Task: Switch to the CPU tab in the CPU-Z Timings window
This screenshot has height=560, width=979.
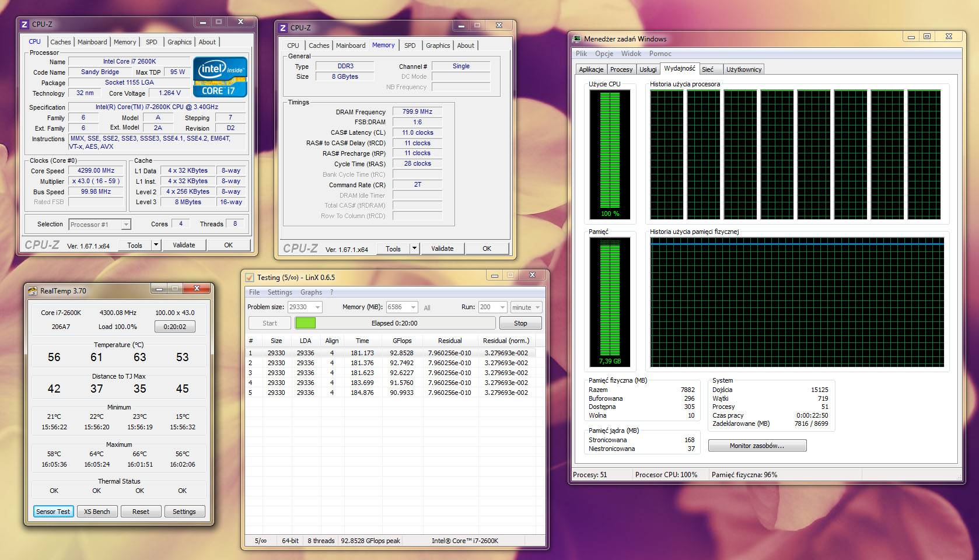Action: click(x=293, y=45)
